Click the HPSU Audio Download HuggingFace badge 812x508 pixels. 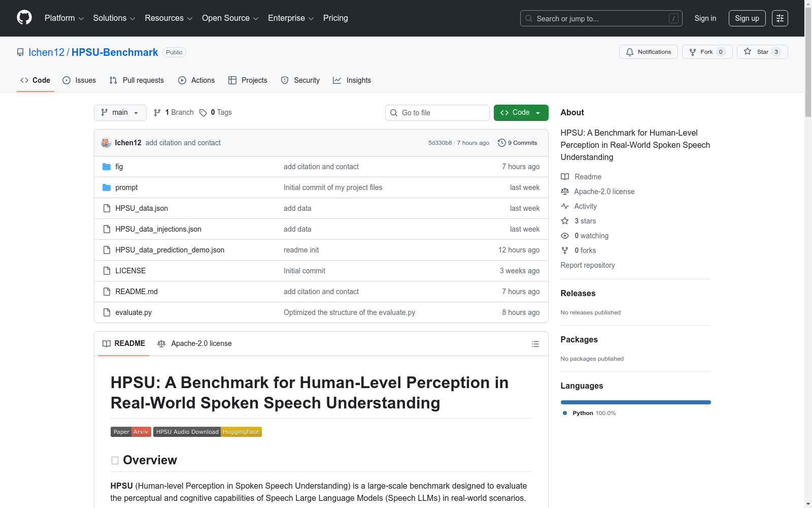tap(208, 432)
